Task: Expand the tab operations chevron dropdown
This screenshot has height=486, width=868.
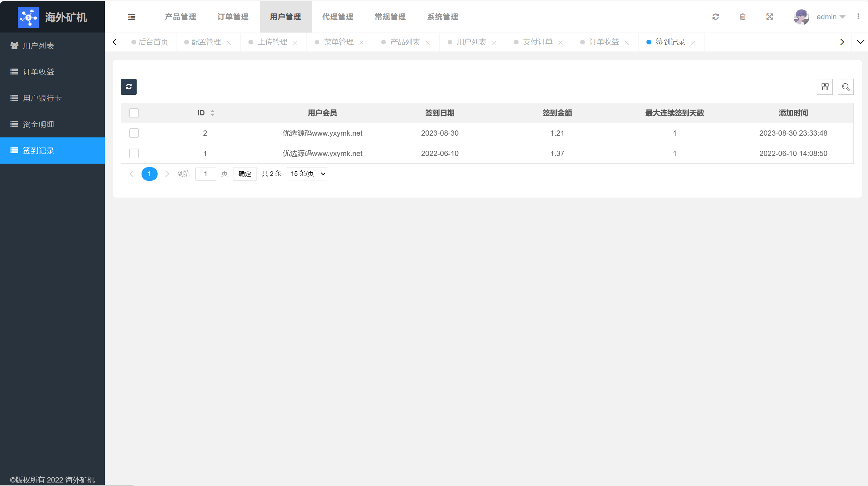Action: pos(860,42)
